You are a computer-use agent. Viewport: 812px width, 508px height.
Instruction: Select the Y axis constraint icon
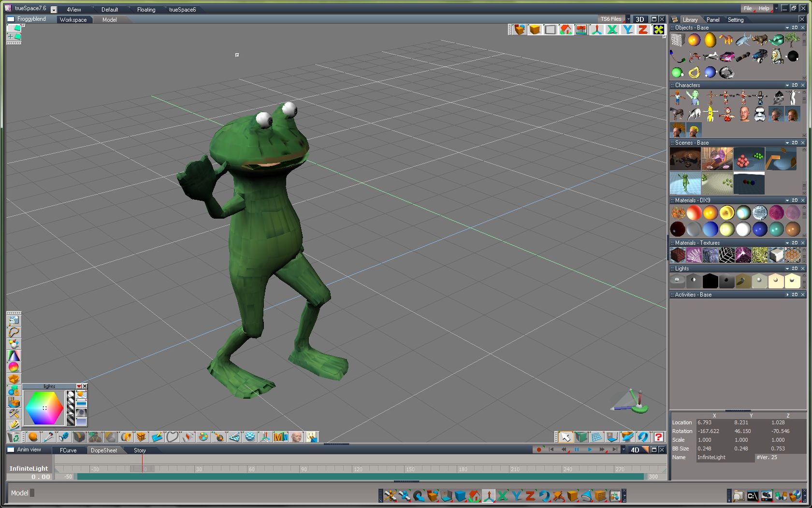coord(627,30)
